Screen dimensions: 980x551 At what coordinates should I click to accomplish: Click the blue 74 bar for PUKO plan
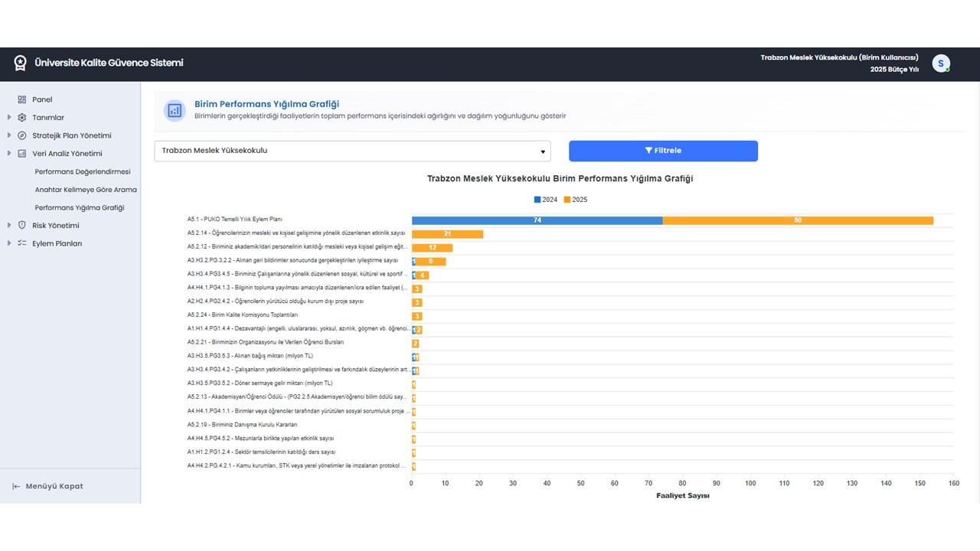pyautogui.click(x=537, y=220)
